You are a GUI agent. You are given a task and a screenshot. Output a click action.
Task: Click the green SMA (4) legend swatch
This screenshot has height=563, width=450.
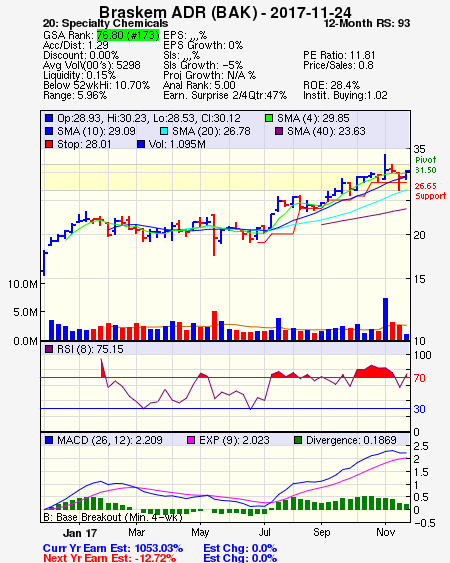pyautogui.click(x=269, y=118)
